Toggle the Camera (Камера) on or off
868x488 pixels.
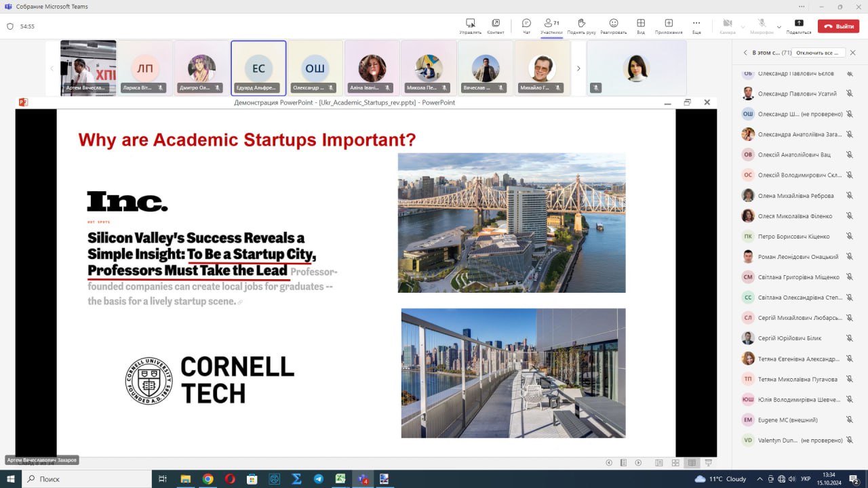pos(728,26)
